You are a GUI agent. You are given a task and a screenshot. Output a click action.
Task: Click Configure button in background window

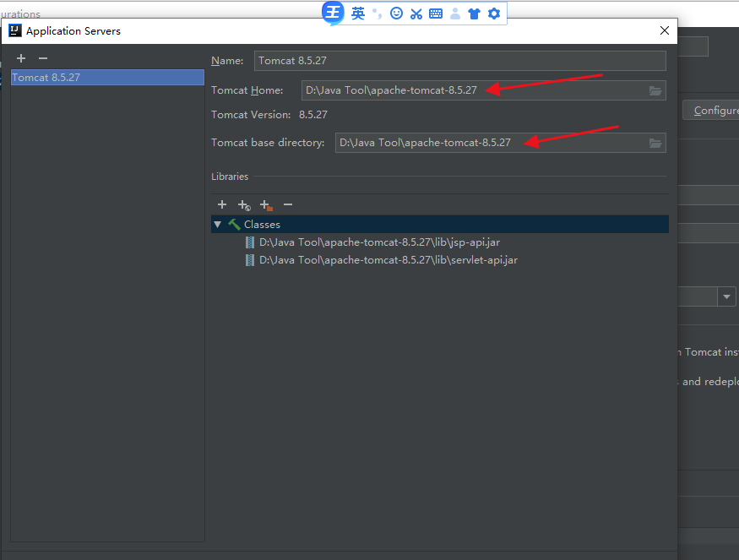[x=711, y=111]
